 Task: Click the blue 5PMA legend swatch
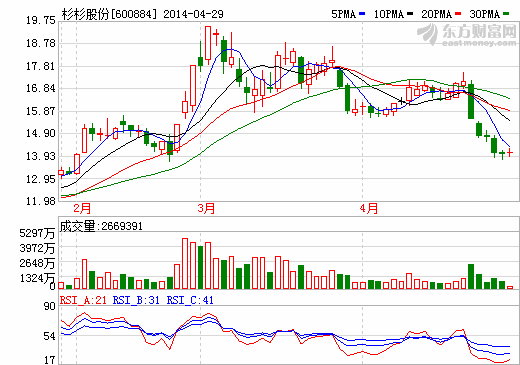click(362, 14)
